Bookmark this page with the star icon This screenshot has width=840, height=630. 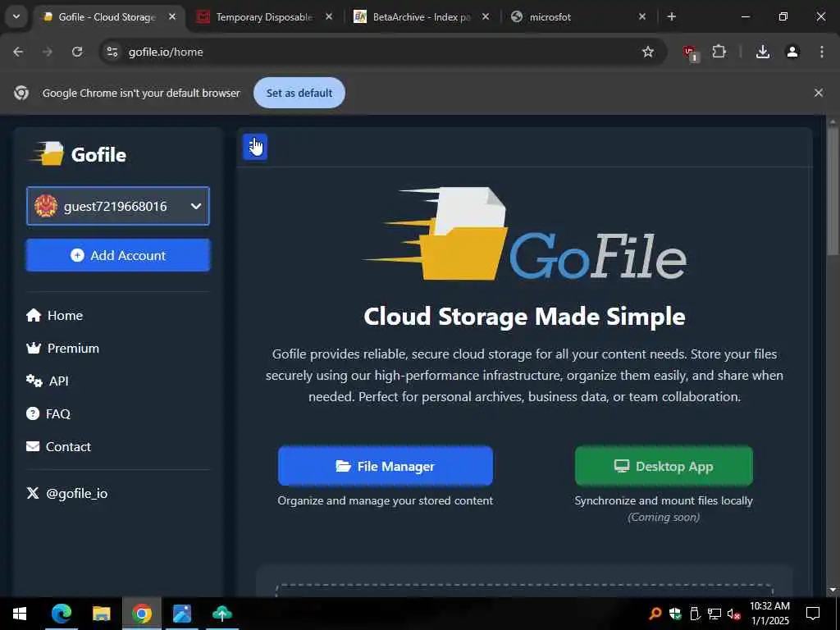648,52
